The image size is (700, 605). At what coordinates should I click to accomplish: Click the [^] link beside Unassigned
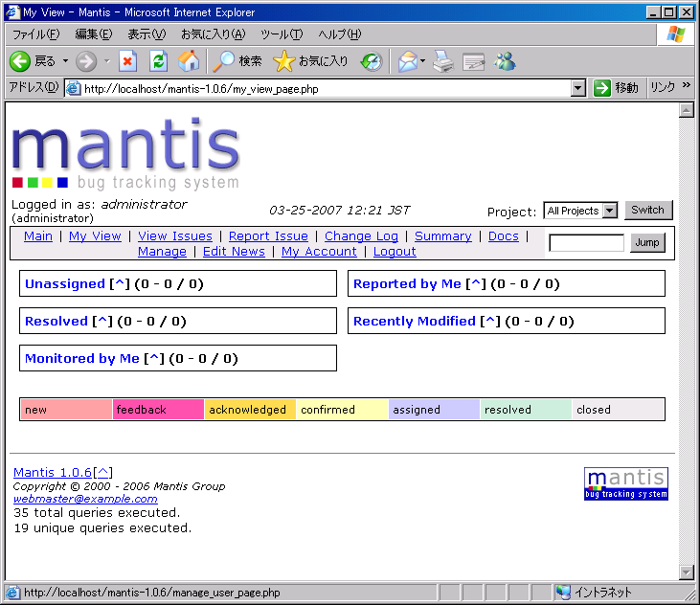click(119, 283)
